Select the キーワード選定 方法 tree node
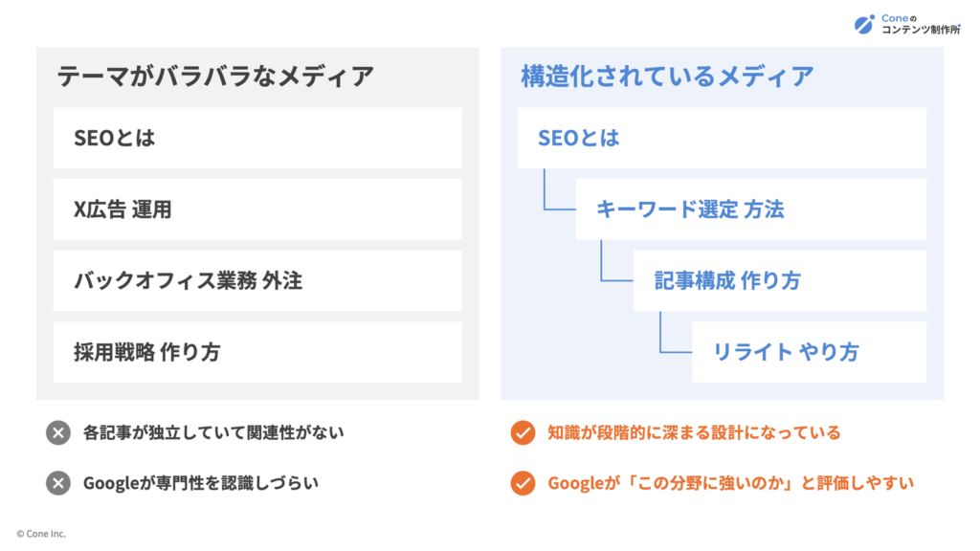Image resolution: width=980 pixels, height=551 pixels. click(x=751, y=209)
